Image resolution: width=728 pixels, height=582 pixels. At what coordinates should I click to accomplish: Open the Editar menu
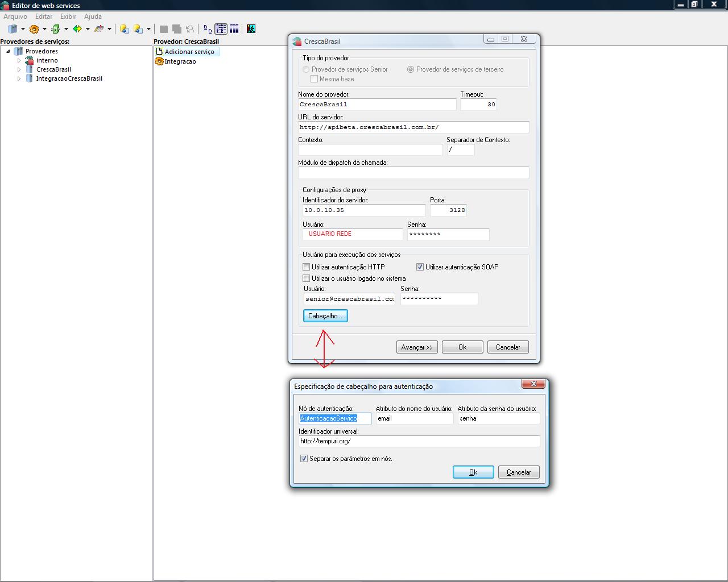point(44,16)
